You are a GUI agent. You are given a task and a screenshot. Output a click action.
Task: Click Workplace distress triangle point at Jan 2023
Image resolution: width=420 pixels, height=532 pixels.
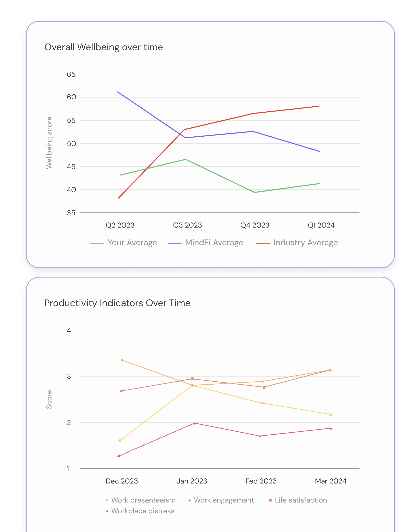coord(194,423)
